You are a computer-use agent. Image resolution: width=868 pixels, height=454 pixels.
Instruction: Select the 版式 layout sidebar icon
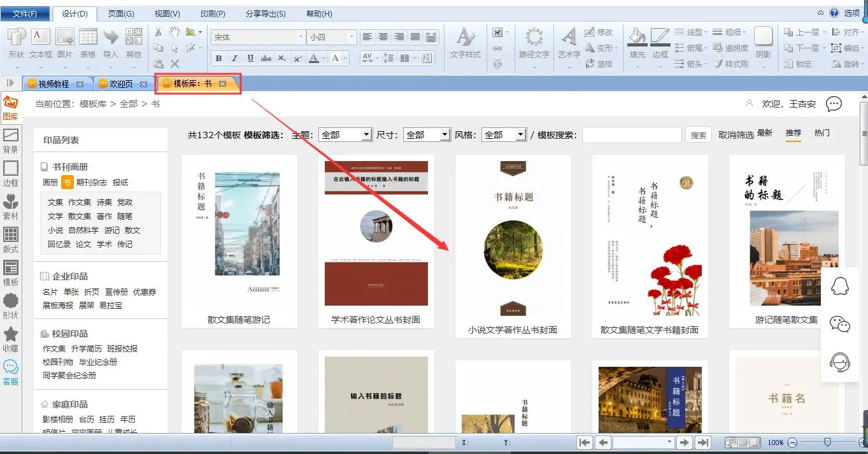[x=11, y=240]
